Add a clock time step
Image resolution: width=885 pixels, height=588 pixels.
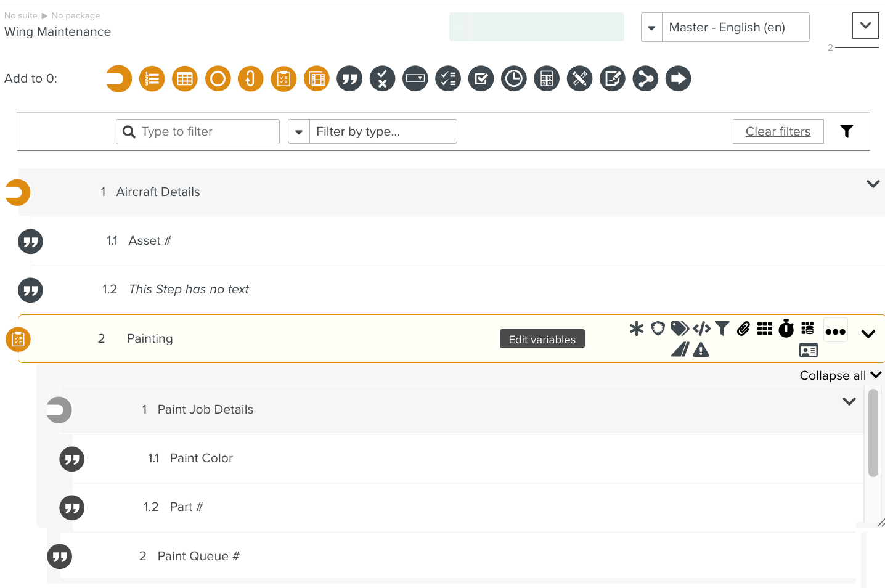(514, 79)
